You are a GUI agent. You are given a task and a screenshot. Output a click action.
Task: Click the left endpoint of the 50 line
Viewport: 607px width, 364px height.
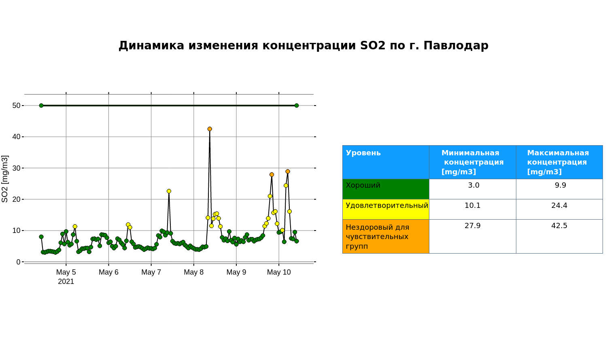(x=41, y=106)
